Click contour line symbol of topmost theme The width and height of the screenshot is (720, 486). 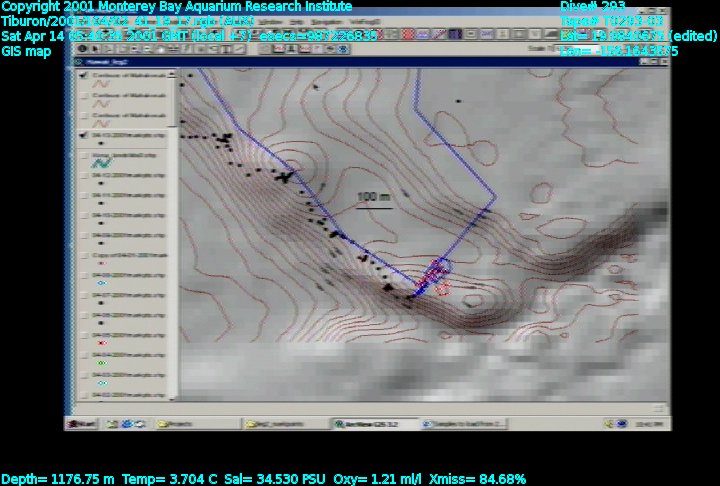(101, 85)
